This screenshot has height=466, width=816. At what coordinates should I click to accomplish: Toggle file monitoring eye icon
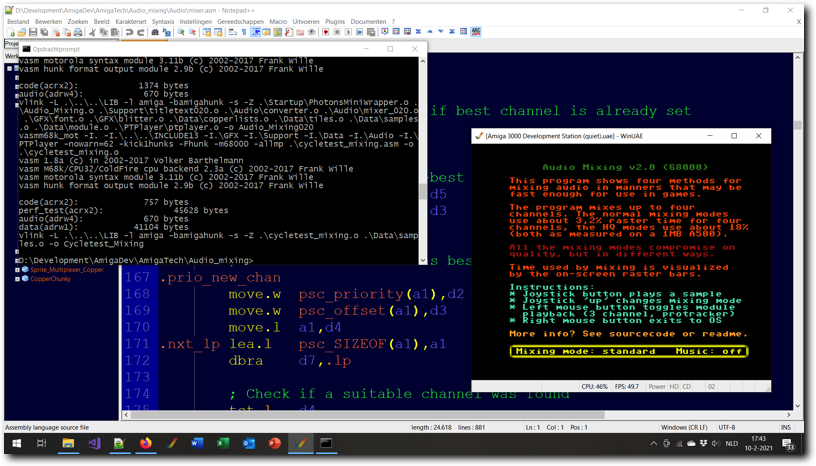click(x=311, y=32)
